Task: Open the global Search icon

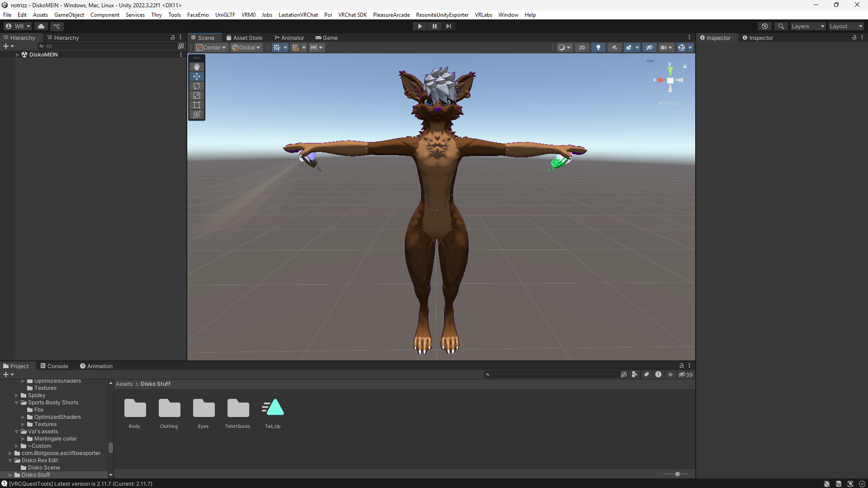Action: click(x=781, y=26)
